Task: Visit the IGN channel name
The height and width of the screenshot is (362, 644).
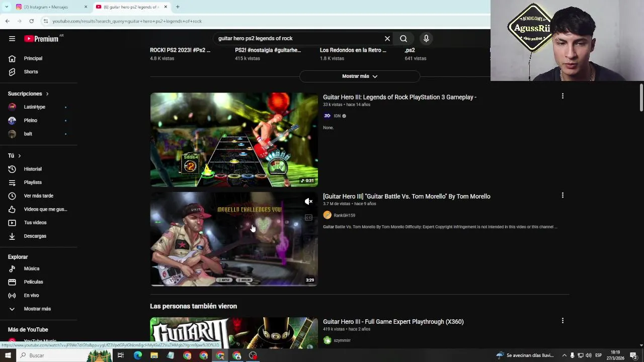Action: pyautogui.click(x=337, y=116)
